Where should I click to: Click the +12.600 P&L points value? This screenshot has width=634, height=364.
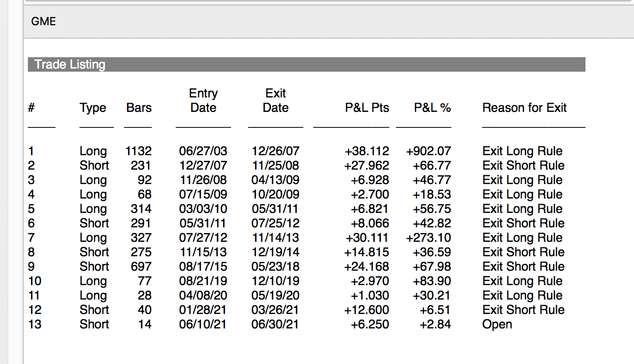[x=367, y=310]
